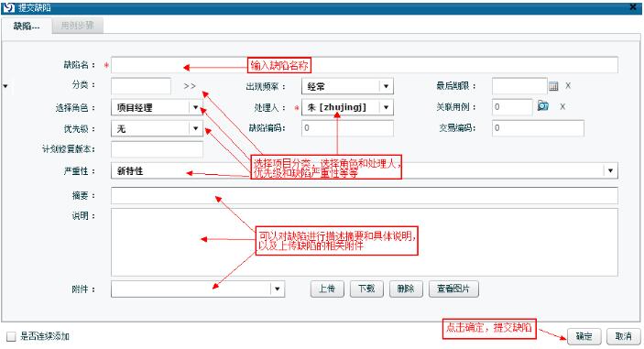Focus the 最后期限 date field

tap(519, 86)
